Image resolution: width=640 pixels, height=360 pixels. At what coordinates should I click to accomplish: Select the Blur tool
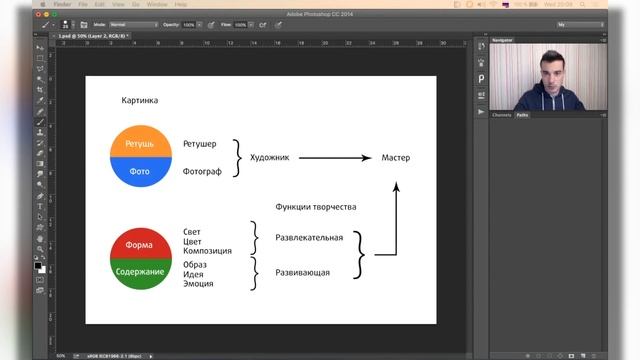coord(40,174)
